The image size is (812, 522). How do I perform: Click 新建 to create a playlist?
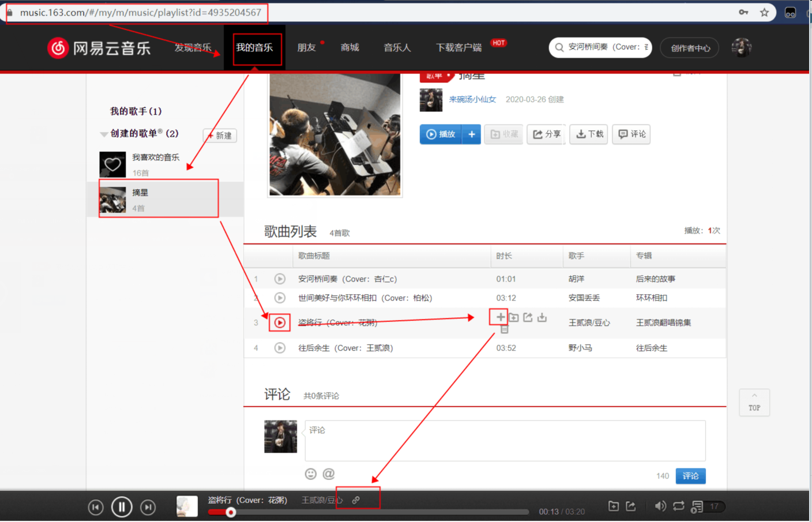coord(220,136)
